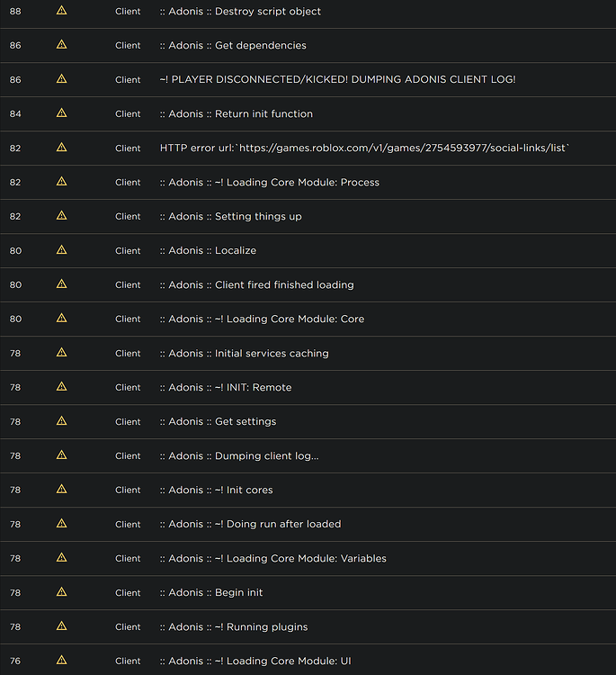Click 'Client' label in the Get settings row
This screenshot has width=616, height=675.
click(128, 422)
